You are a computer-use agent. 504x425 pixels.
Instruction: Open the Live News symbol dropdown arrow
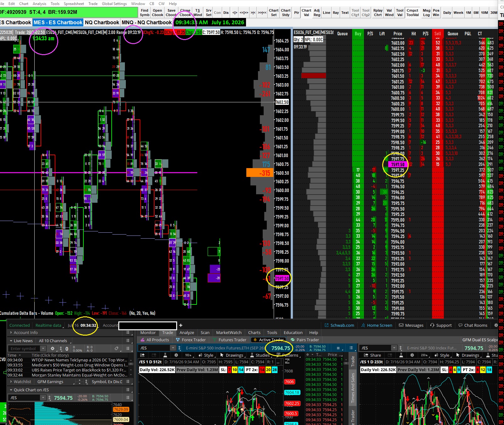click(x=44, y=348)
